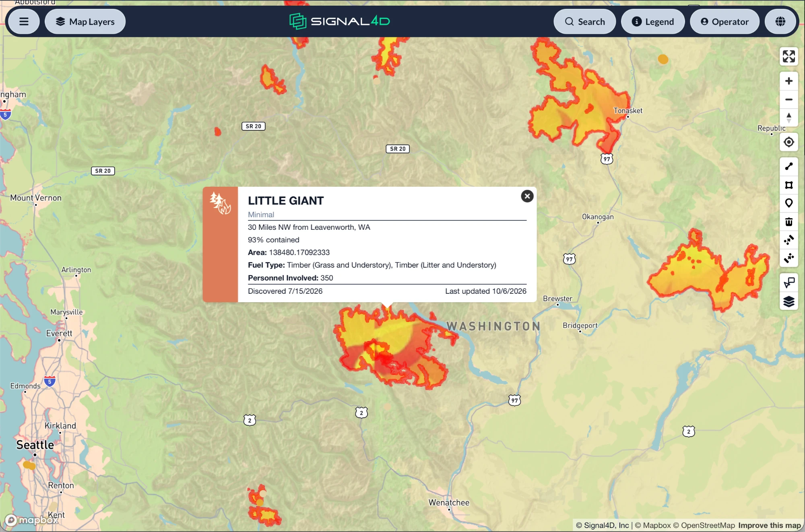Viewport: 805px width, 532px height.
Task: Click the 93% contained text
Action: (x=273, y=240)
